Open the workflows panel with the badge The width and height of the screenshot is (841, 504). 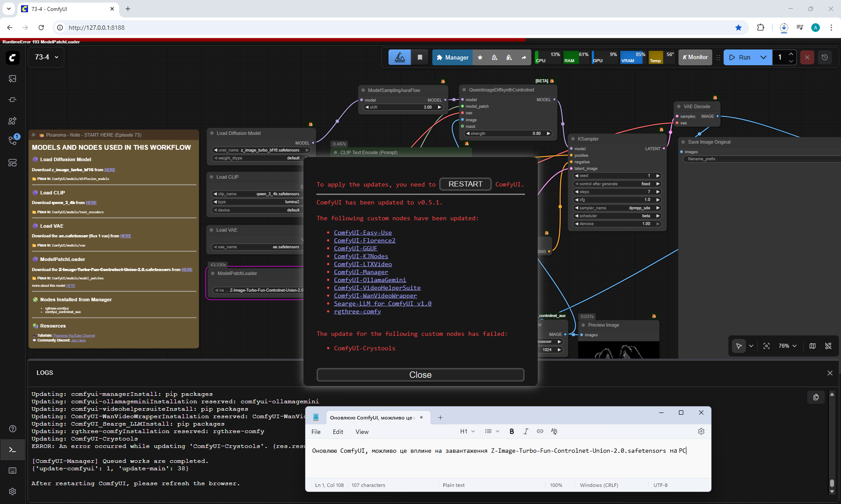point(12,140)
